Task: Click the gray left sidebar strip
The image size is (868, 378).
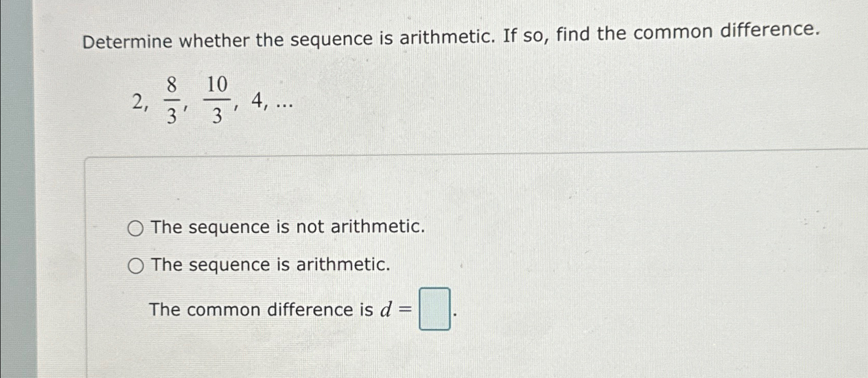Action: click(x=19, y=189)
